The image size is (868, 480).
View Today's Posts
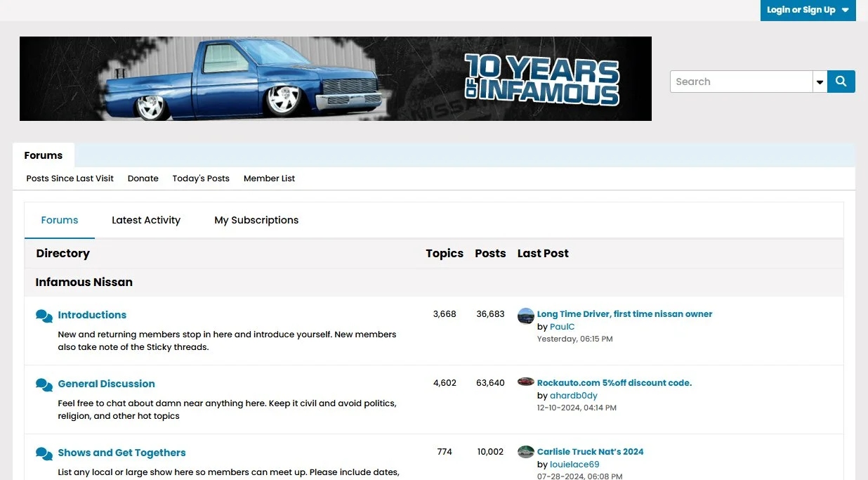click(x=201, y=179)
